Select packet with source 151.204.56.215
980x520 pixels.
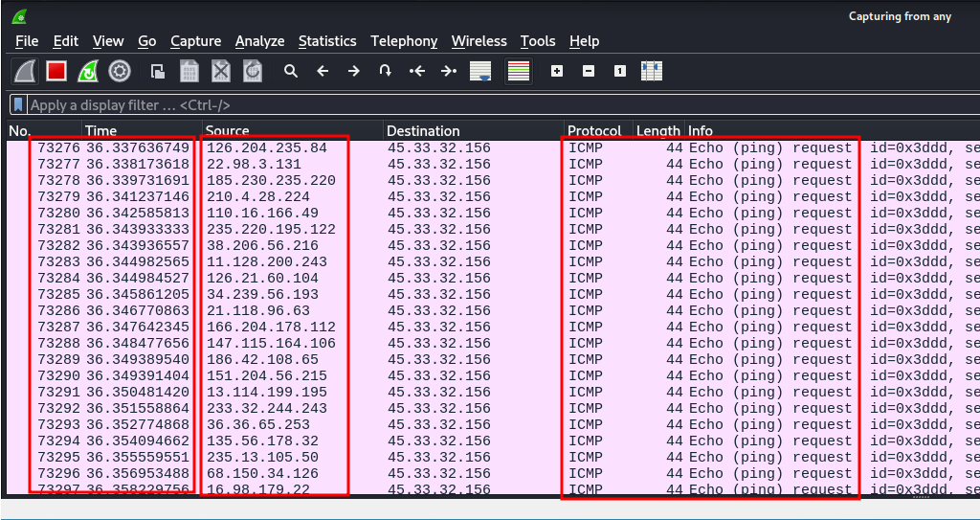(494, 376)
